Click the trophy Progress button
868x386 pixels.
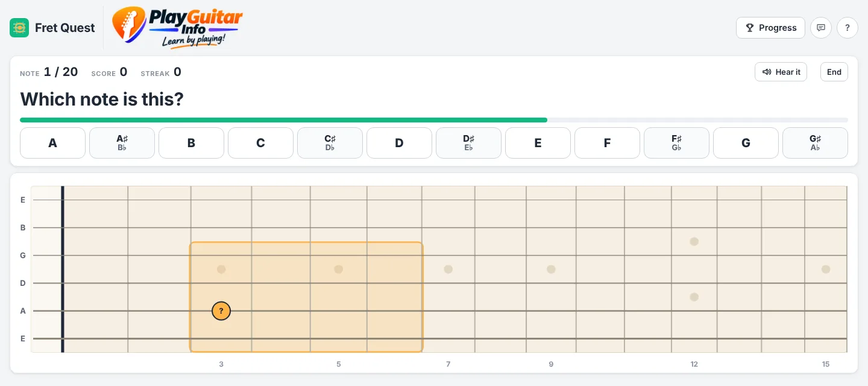(x=770, y=28)
